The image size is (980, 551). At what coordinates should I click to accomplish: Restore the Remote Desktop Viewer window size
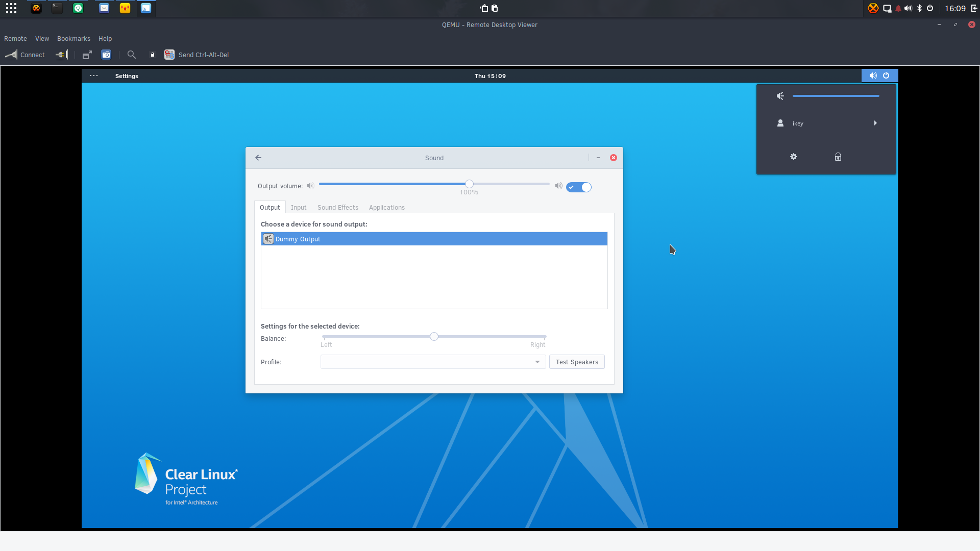tap(955, 24)
